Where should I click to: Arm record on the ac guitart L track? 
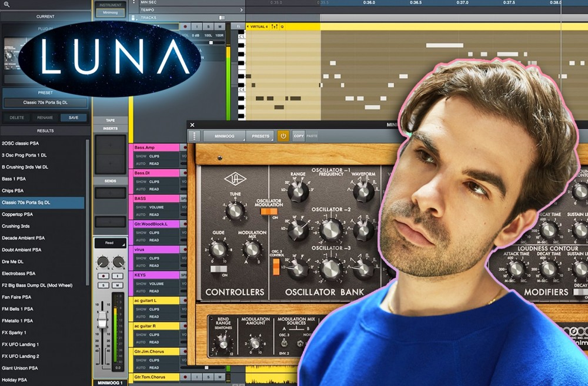point(185,301)
